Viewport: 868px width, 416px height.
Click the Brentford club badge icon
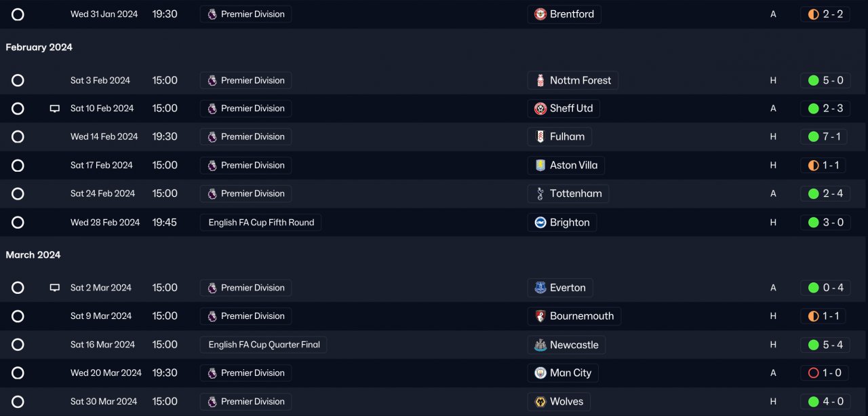tap(540, 14)
